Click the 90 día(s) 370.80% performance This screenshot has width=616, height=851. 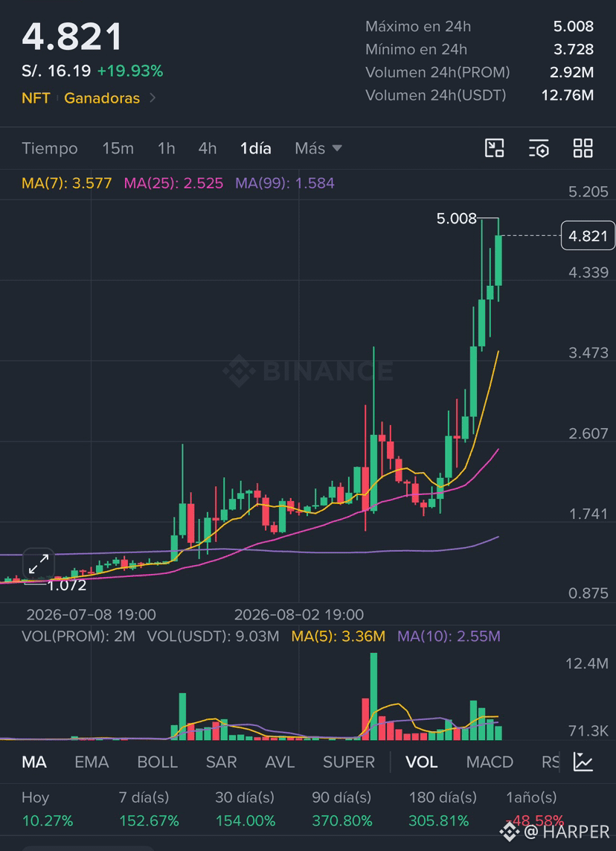pyautogui.click(x=342, y=809)
